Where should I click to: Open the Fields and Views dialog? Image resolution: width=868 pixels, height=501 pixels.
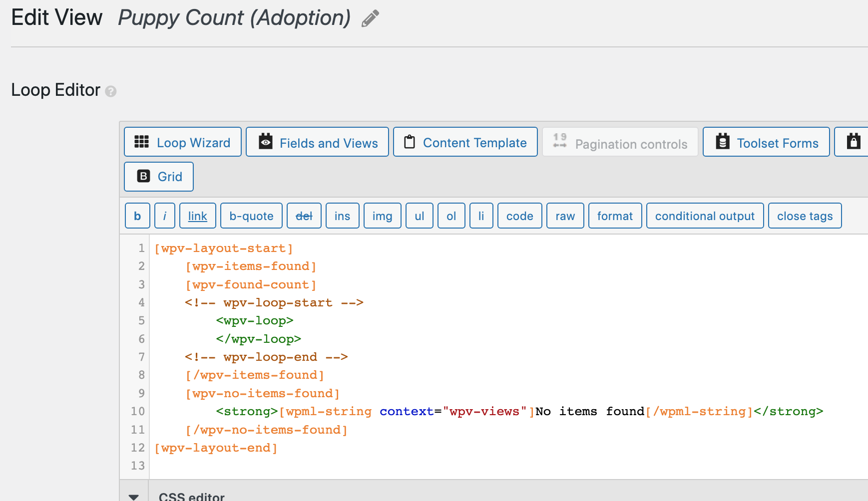click(x=317, y=142)
